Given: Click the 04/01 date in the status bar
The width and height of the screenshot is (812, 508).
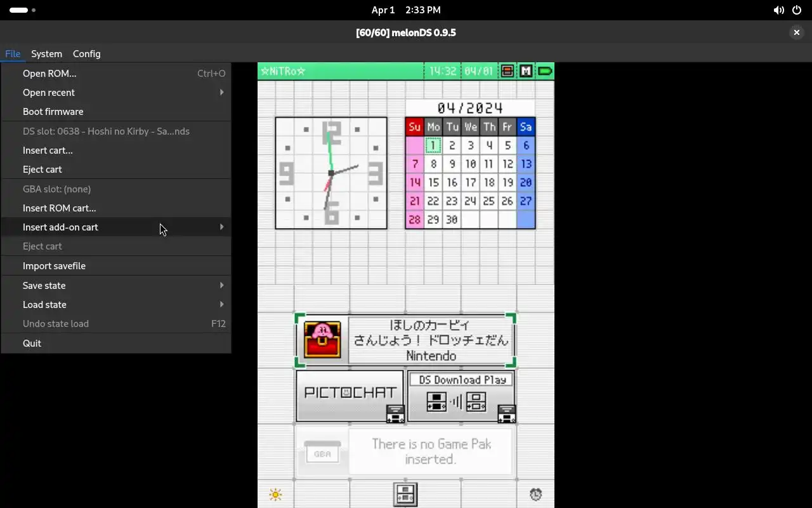Looking at the screenshot, I should tap(478, 71).
